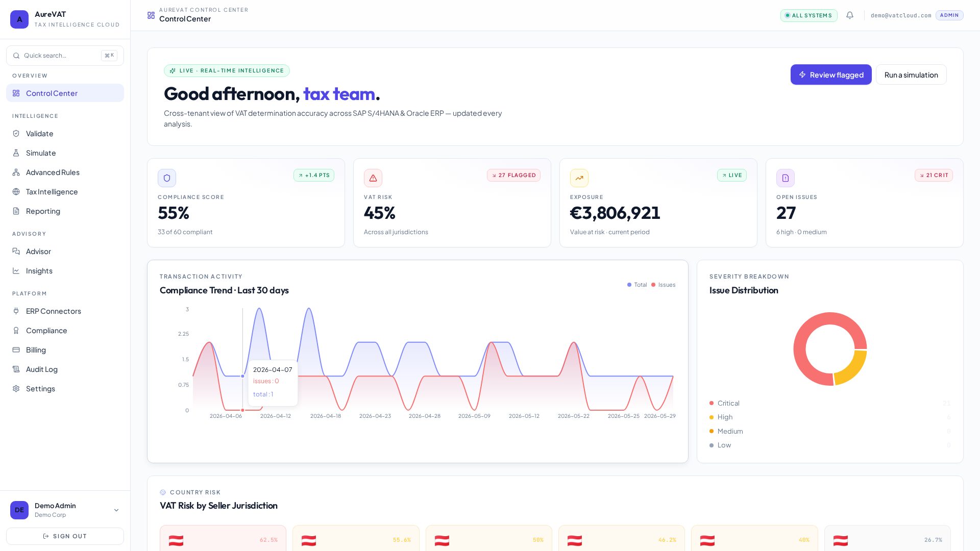980x551 pixels.
Task: Click the Simulate flask icon in sidebar
Action: [16, 153]
